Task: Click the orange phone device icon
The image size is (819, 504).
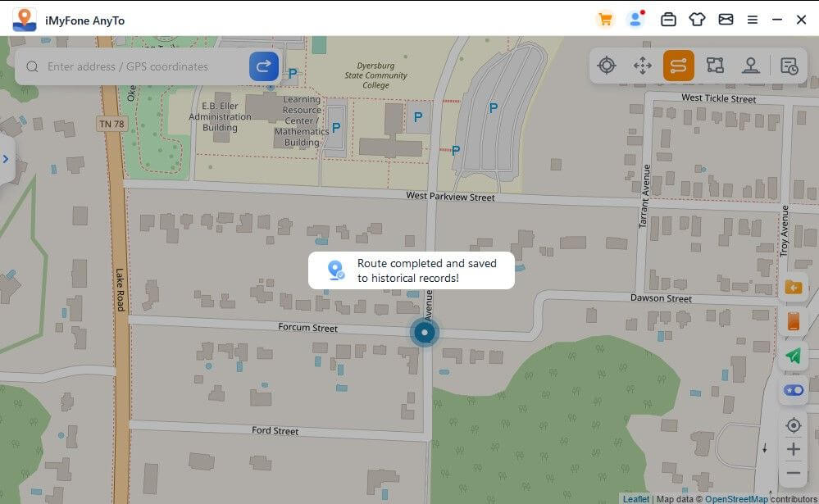Action: (x=793, y=322)
